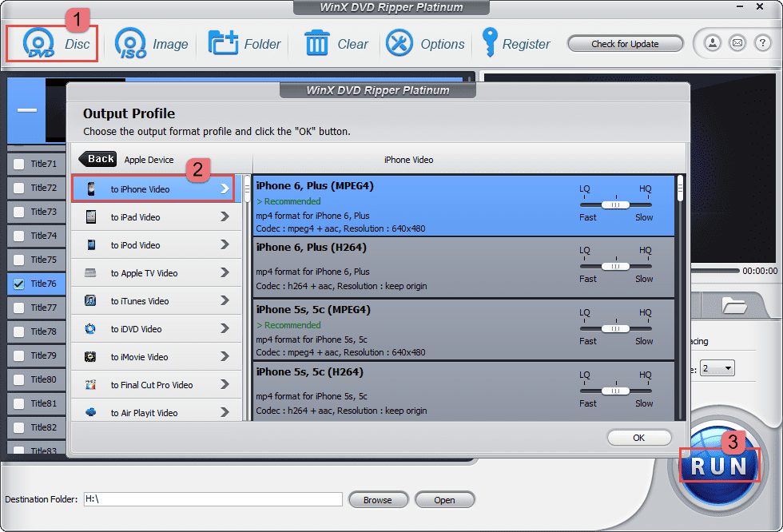Expand to iPhone Video arrow
783x532 pixels.
225,189
